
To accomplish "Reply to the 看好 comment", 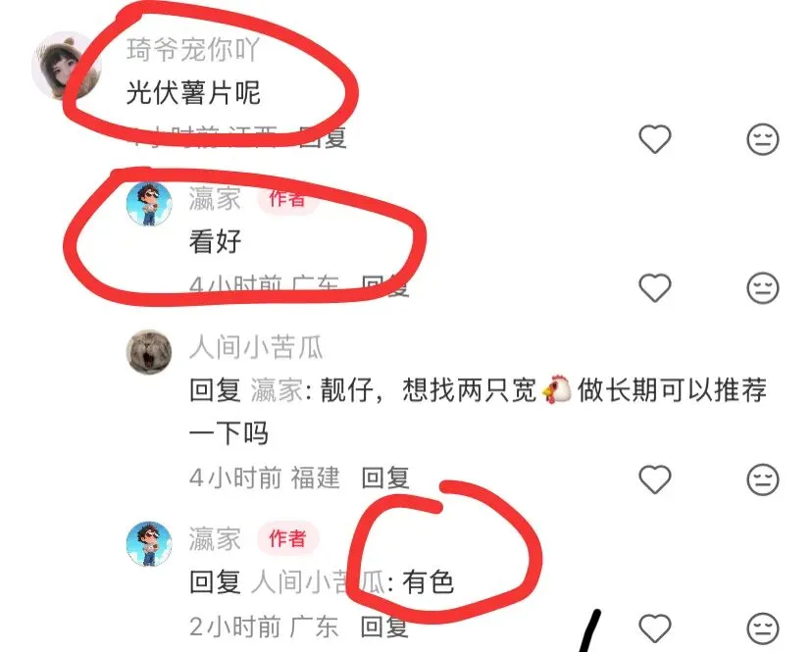I will (x=385, y=286).
